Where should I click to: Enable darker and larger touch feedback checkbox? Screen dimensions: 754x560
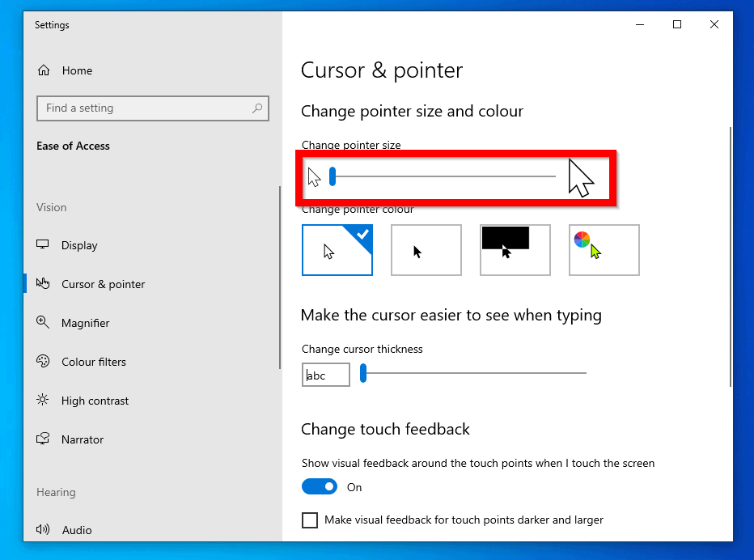(310, 520)
